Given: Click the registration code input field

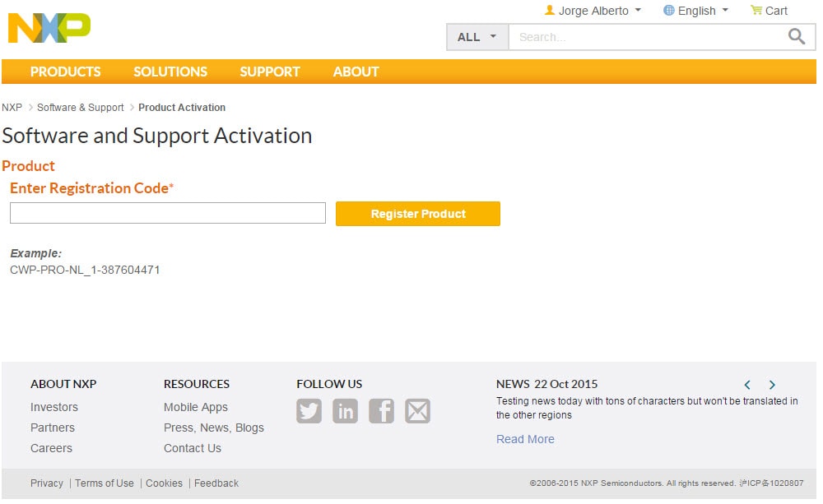Looking at the screenshot, I should click(x=168, y=214).
